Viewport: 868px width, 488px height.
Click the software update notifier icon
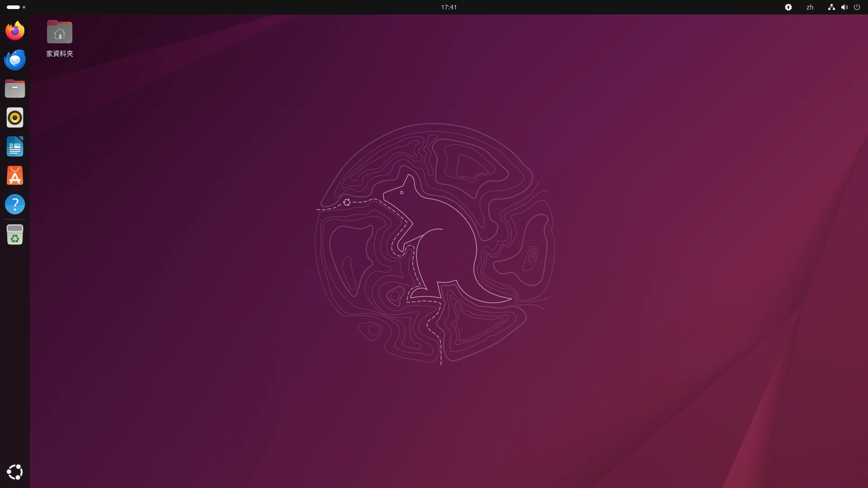pos(788,7)
